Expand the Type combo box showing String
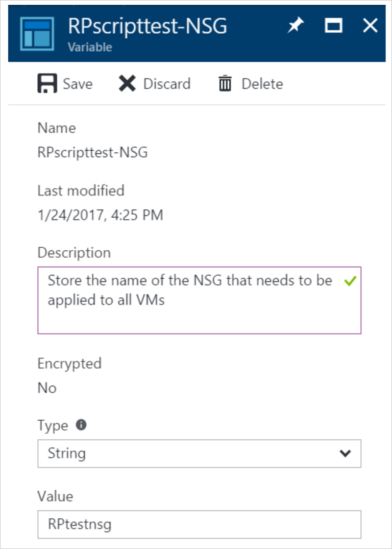392x549 pixels. (x=196, y=454)
